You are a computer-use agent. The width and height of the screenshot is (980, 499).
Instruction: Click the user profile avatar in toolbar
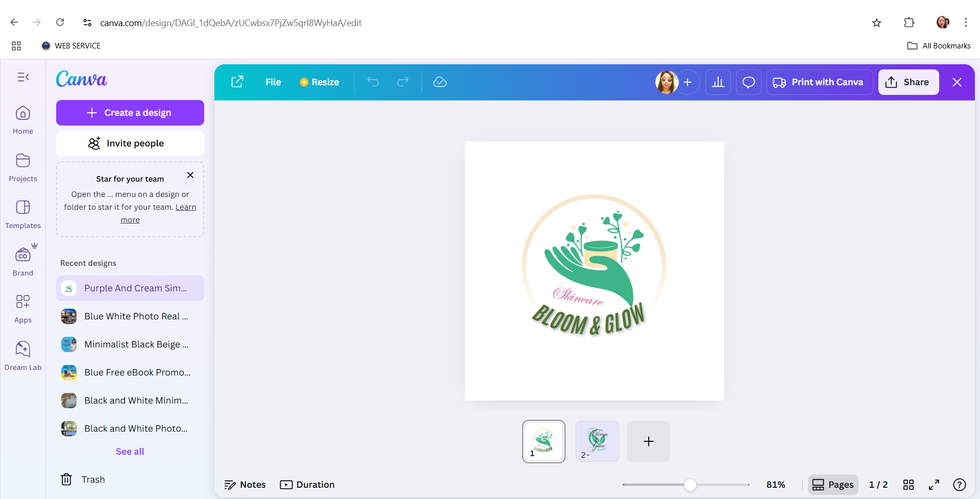[x=667, y=82]
